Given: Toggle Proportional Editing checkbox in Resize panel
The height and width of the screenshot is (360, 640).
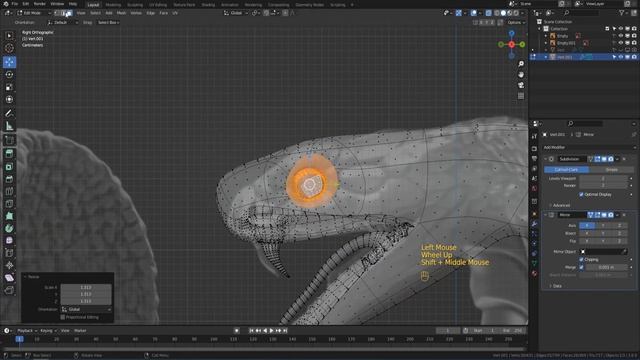Looking at the screenshot, I should pos(63,317).
